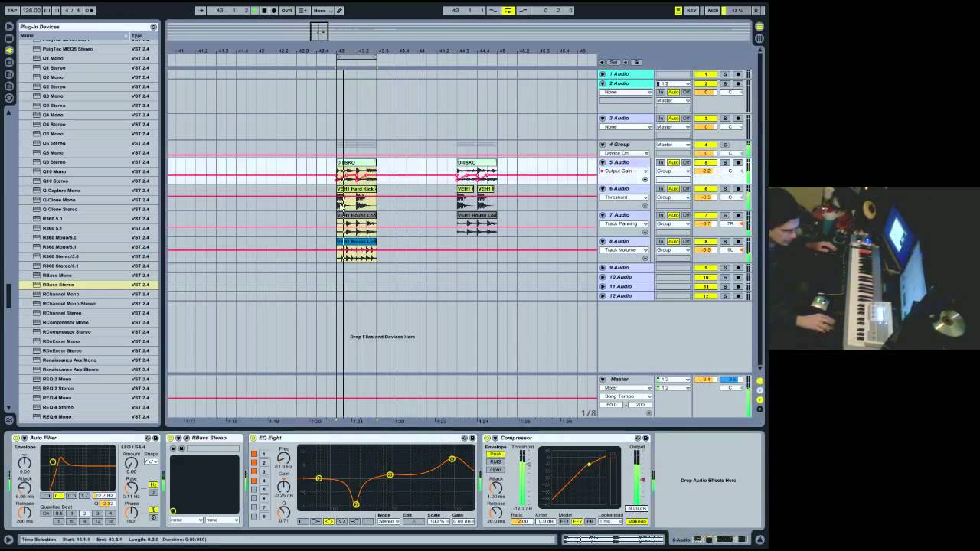Screen dimensions: 980x551
Task: Toggle the draw mode pencil
Action: [339, 11]
